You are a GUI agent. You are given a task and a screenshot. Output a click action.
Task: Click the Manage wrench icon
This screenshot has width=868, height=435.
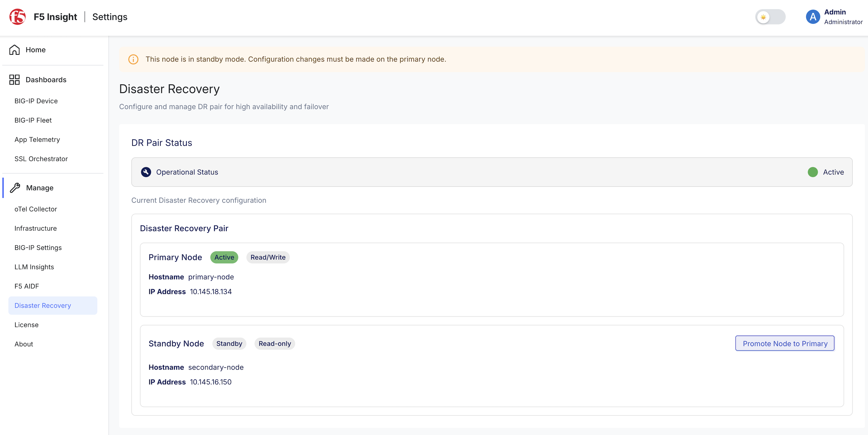[x=15, y=188]
